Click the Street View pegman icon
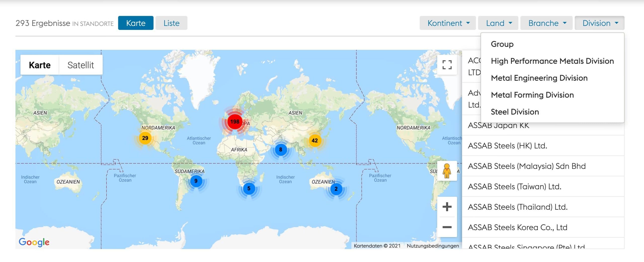The image size is (644, 262). (447, 171)
